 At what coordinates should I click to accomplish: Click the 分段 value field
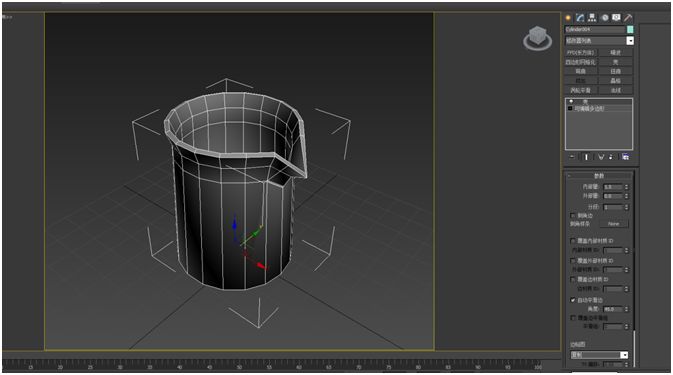612,207
